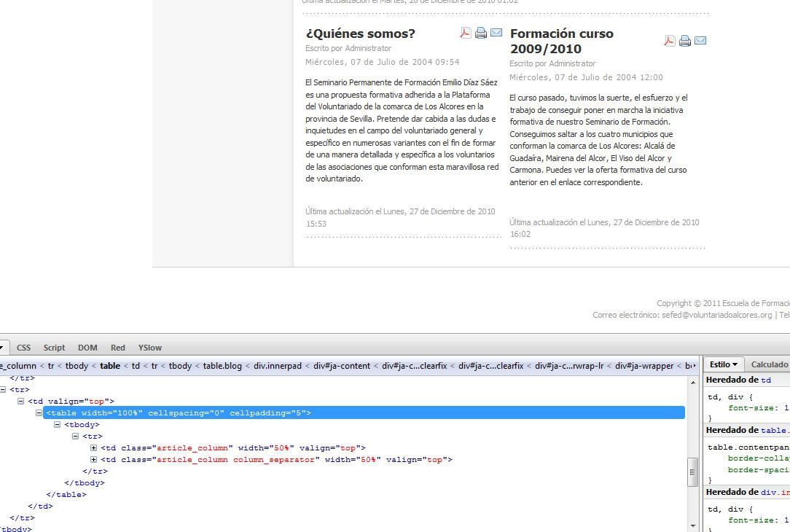The image size is (790, 532).
Task: Click date 'Miércoles, 07 de Julio de 2004 12:00'
Action: pyautogui.click(x=586, y=77)
